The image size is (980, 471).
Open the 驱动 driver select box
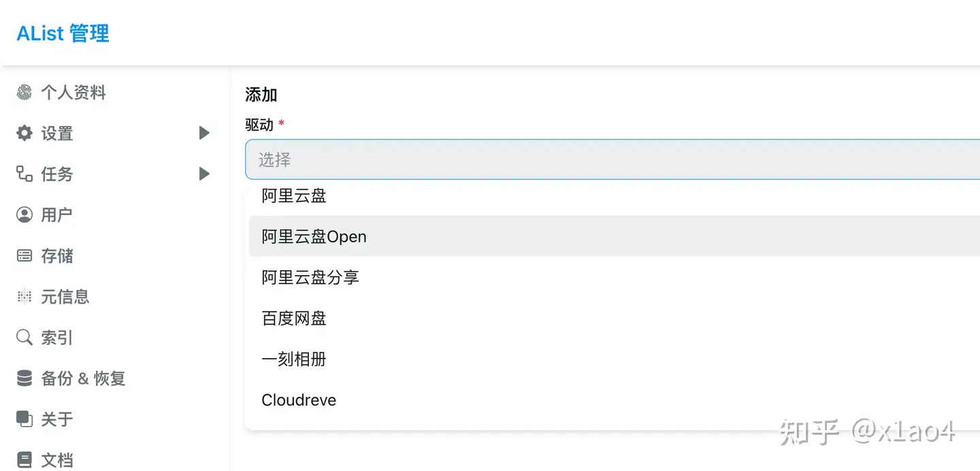(x=612, y=160)
